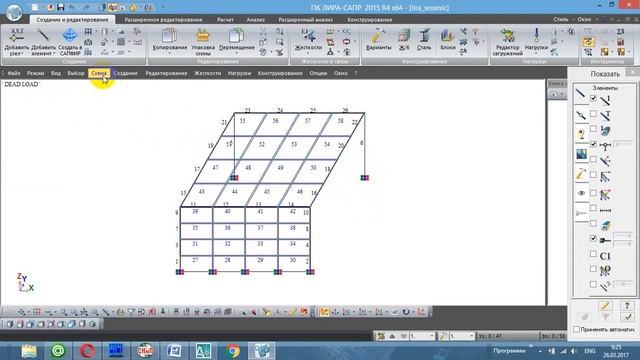Expand the Нагрузки ribbon dropdown arrow

click(536, 53)
